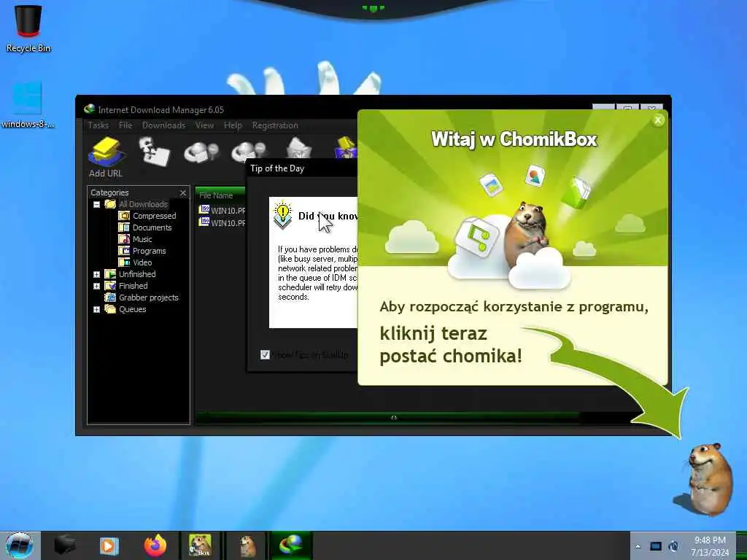Select the Video category

coord(142,262)
